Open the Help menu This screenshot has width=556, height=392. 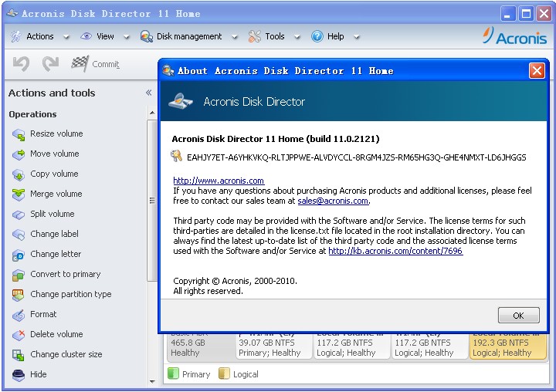(x=335, y=36)
